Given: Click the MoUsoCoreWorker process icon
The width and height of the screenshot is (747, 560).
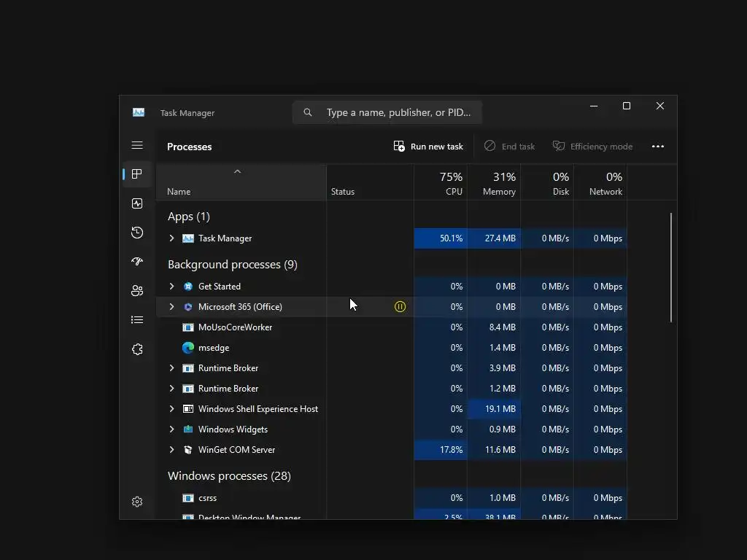Looking at the screenshot, I should click(x=188, y=327).
